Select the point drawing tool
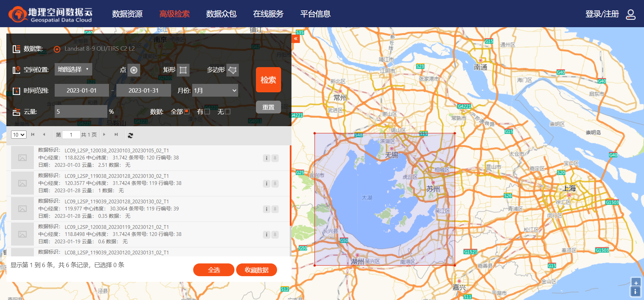Screen dimensions: 644x300 pyautogui.click(x=134, y=70)
